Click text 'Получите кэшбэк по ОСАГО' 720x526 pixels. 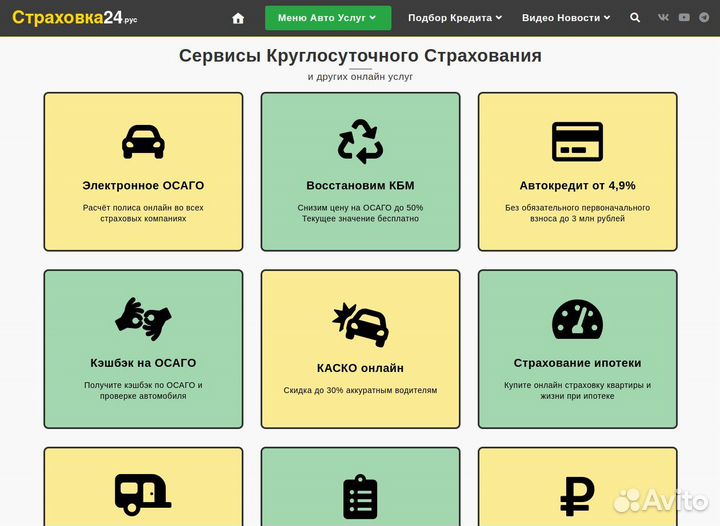click(x=138, y=385)
